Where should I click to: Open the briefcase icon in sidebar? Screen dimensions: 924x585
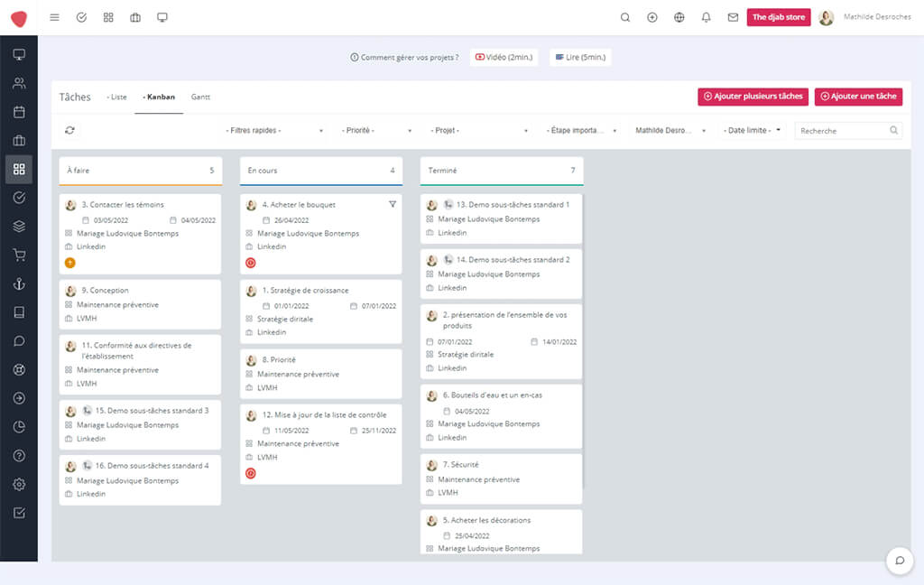(x=19, y=140)
